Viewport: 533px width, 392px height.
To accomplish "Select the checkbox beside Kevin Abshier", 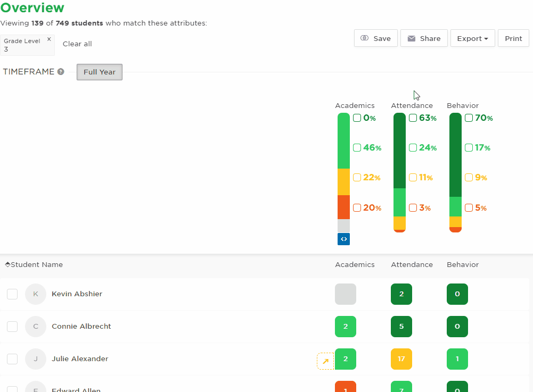I will coord(12,294).
